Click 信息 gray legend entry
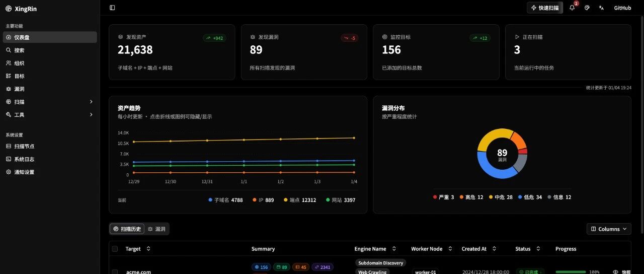Screen dimensions: 644x274 coord(559,197)
